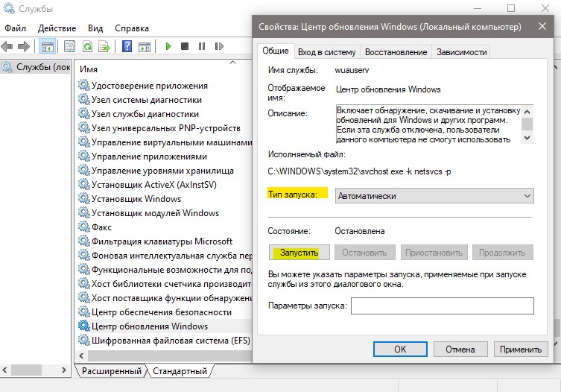561x392 pixels.
Task: Click the Отмена button
Action: coord(460,349)
